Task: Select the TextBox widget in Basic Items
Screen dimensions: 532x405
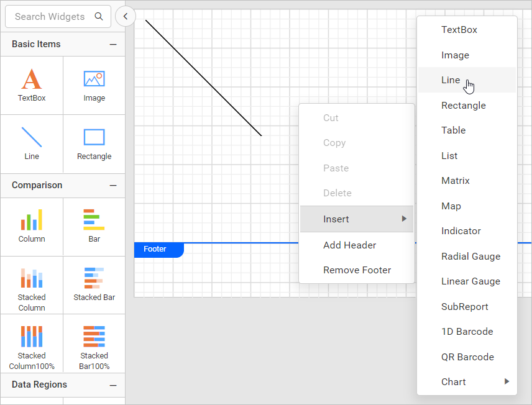Action: point(32,84)
